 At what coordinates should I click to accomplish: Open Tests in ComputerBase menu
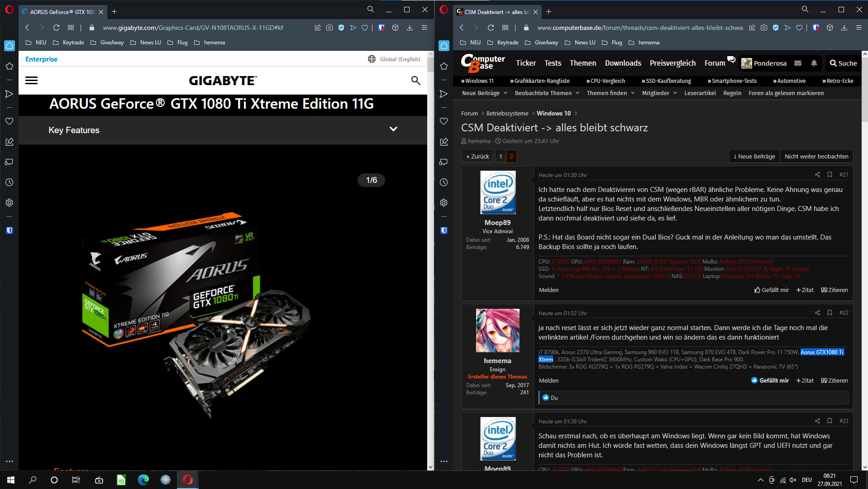[553, 63]
